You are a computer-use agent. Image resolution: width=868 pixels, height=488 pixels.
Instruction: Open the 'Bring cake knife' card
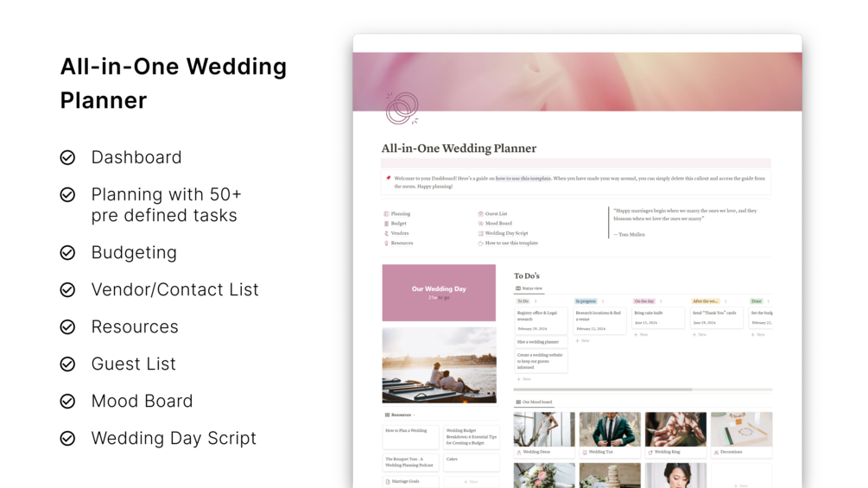658,318
